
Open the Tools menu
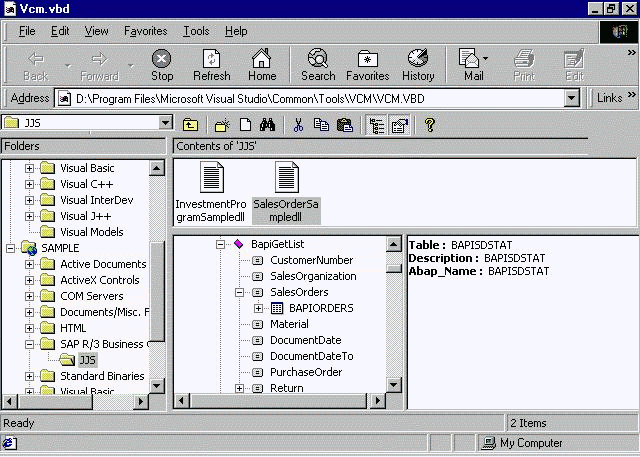[196, 31]
